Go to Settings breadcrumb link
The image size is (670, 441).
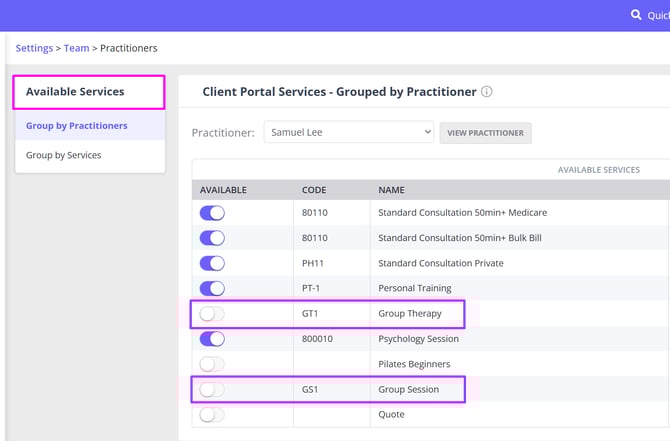click(x=34, y=48)
